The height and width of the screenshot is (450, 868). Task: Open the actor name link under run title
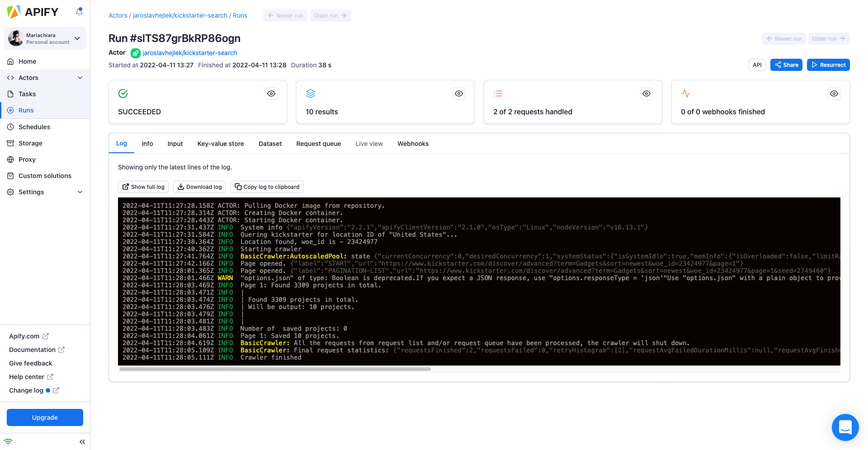(x=190, y=53)
